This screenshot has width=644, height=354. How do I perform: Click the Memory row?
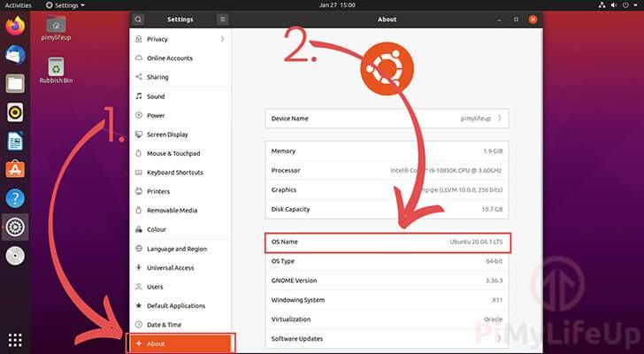(387, 151)
